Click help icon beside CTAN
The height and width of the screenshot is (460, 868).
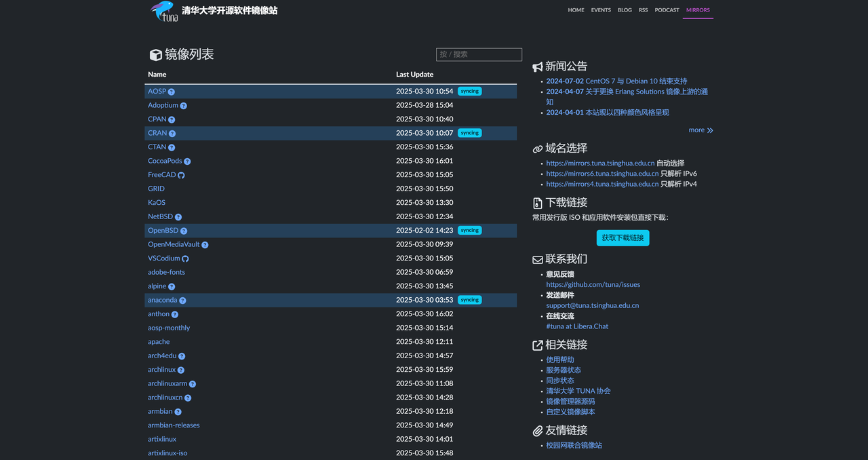(x=172, y=147)
